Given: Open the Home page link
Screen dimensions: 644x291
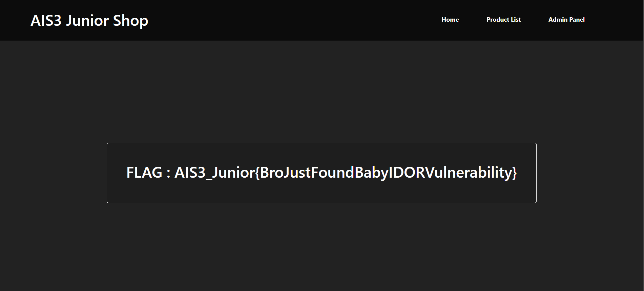Looking at the screenshot, I should 450,20.
